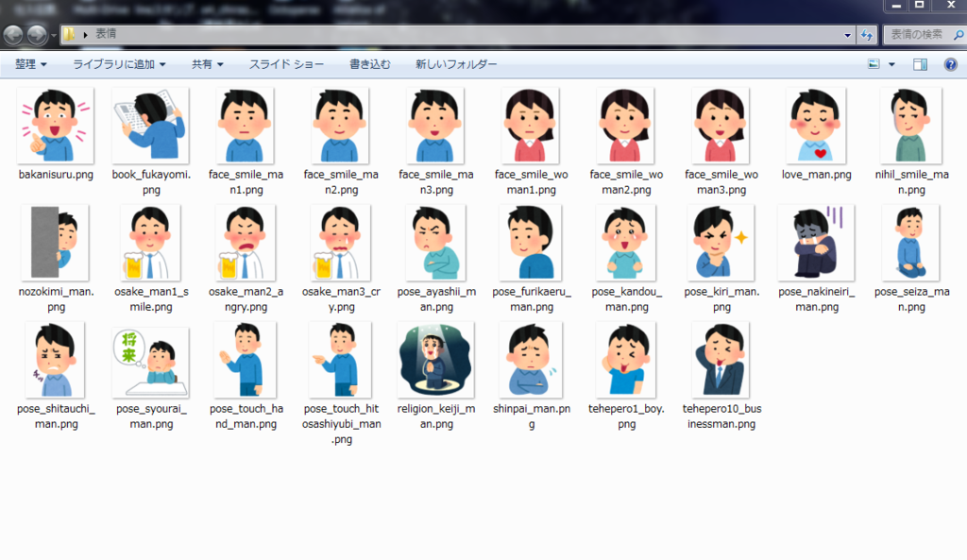967x560 pixels.
Task: Select face_smile_man3.png thumbnail
Action: [x=435, y=126]
